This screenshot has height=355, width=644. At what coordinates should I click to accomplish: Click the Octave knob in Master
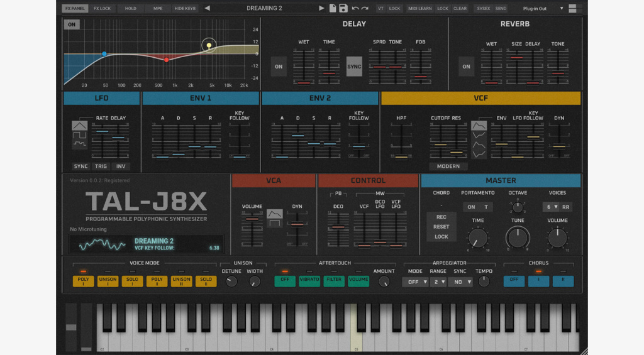tap(518, 207)
